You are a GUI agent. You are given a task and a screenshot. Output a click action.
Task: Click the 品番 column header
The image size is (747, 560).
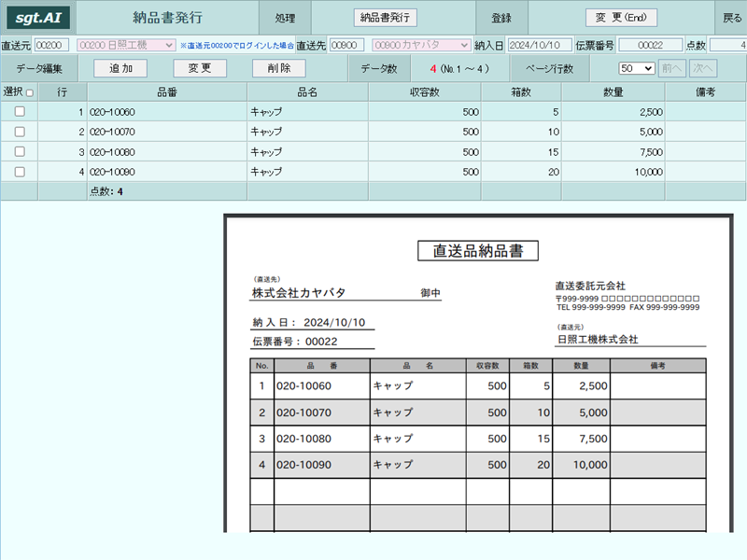click(167, 91)
